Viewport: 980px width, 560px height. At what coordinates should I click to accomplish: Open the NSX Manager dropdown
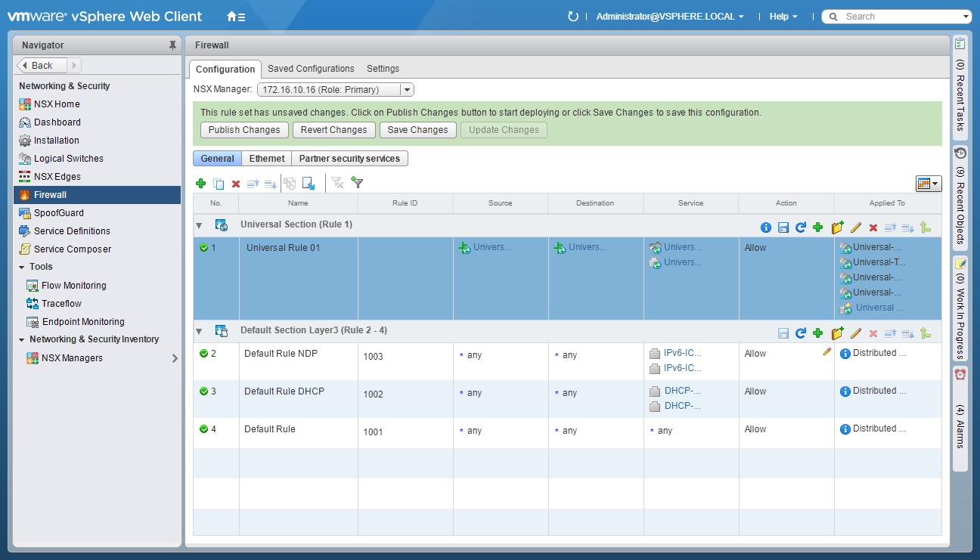tap(407, 90)
